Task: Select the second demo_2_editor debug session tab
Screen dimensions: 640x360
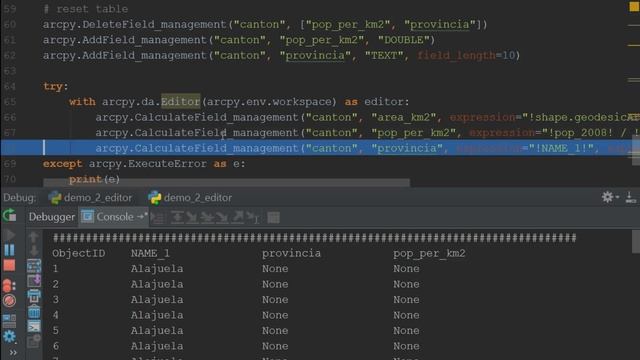Action: (x=190, y=198)
